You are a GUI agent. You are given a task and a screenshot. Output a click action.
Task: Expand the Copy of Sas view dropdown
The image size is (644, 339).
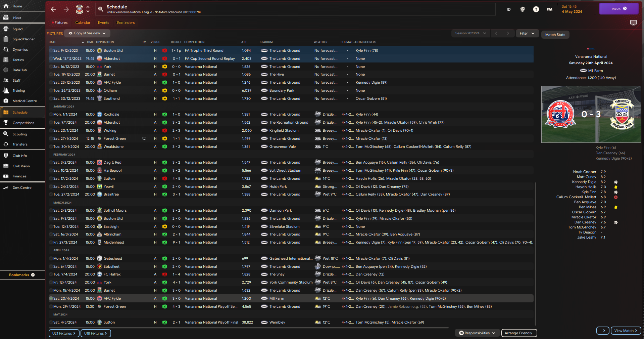tap(87, 33)
